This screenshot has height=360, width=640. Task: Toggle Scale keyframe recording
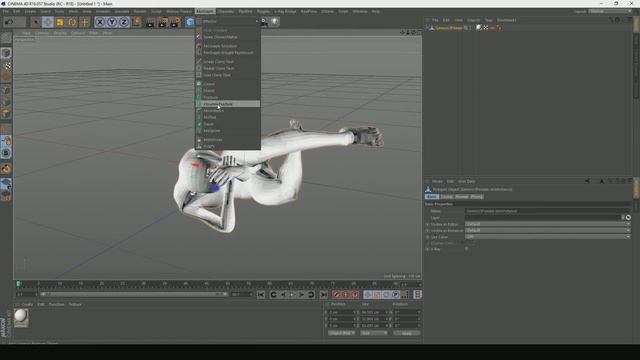coord(377,295)
